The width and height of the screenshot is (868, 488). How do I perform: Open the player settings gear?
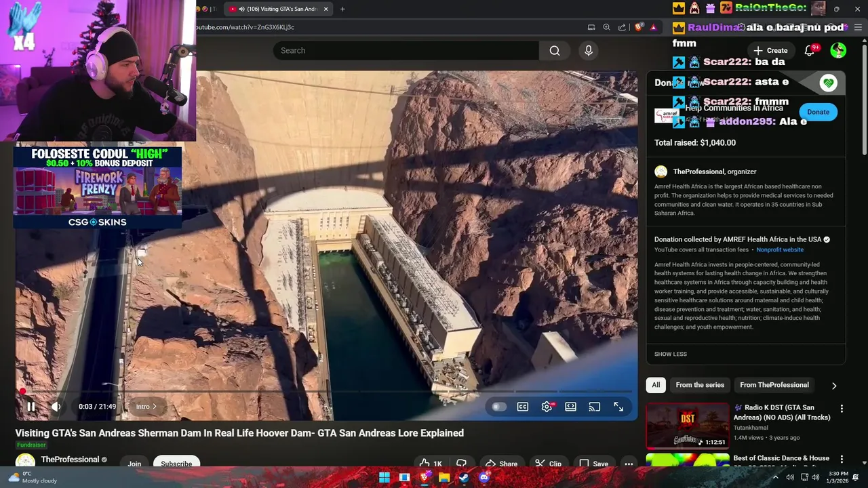(x=547, y=407)
